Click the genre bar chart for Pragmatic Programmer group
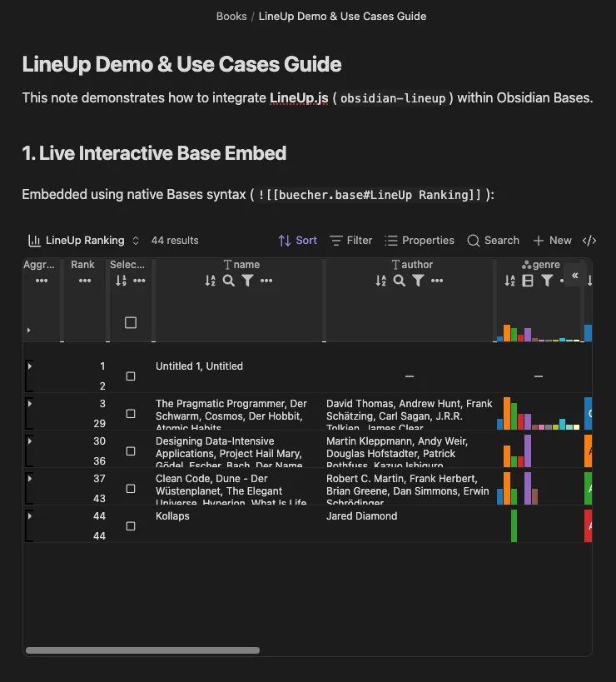Screen dimensions: 616x682 pos(539,413)
